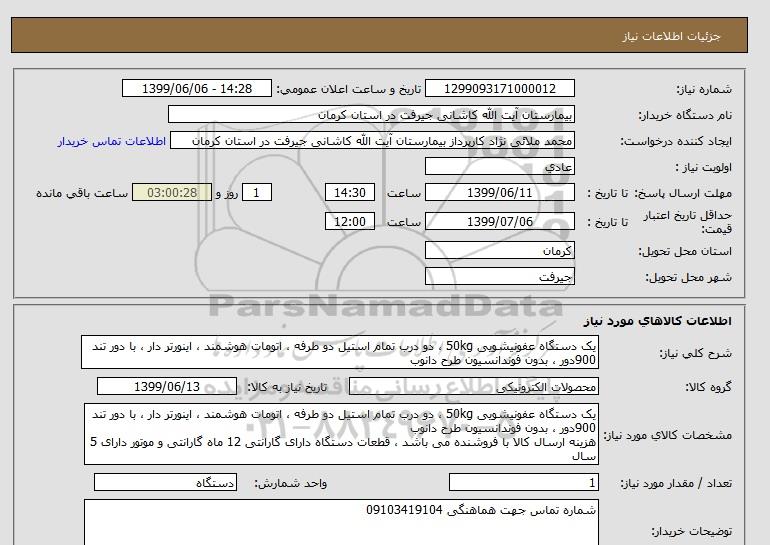Click the delivery city field 'جیرفت'
Viewport: 770px width, 545px height.
pos(499,276)
